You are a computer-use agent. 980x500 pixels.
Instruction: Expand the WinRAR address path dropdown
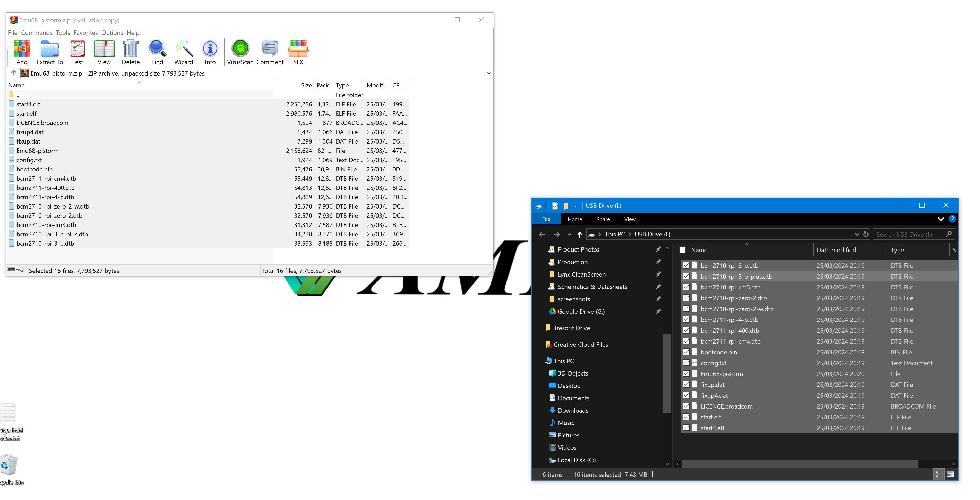tap(489, 73)
